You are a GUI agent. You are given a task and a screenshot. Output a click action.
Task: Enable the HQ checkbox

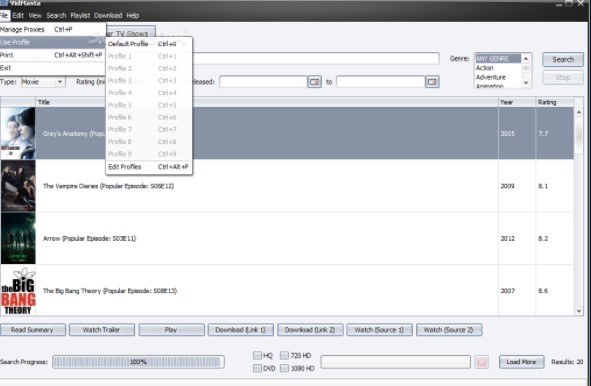257,355
